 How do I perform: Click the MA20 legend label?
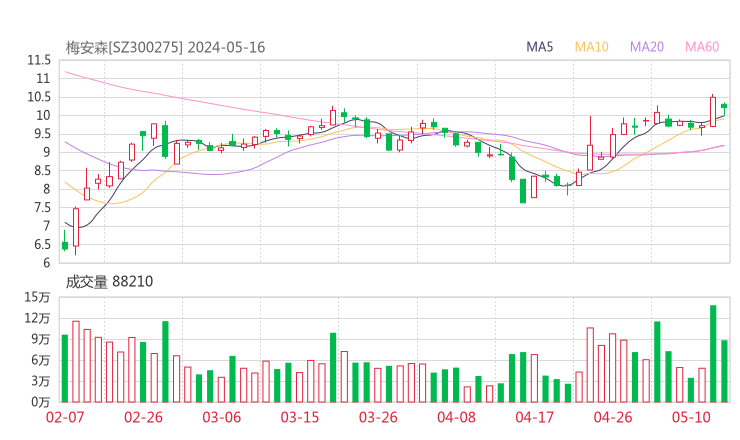pyautogui.click(x=647, y=47)
